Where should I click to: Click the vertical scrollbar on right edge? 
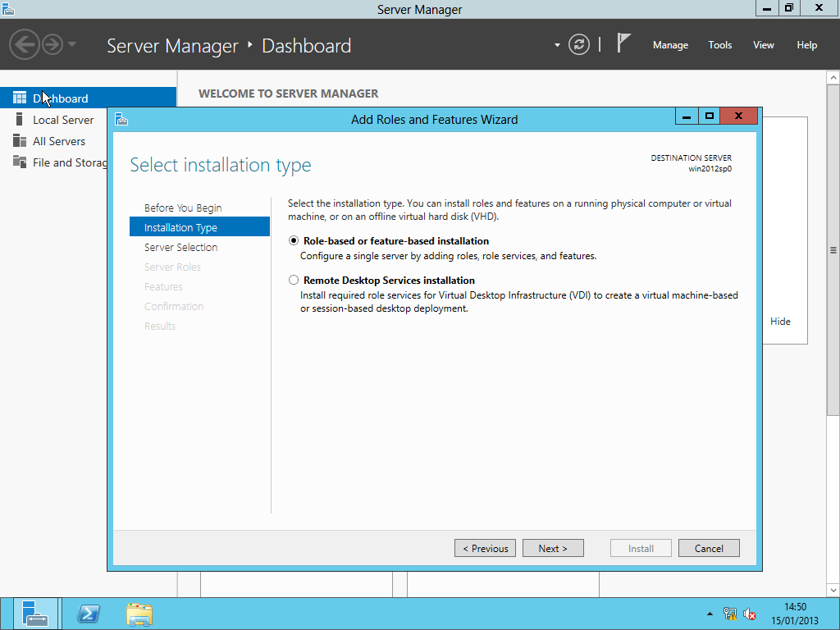(x=833, y=250)
